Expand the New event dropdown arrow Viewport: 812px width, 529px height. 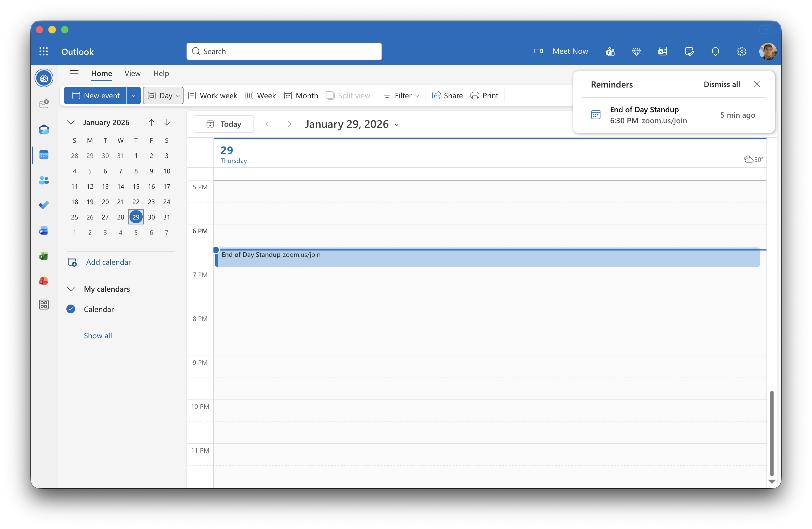point(134,95)
